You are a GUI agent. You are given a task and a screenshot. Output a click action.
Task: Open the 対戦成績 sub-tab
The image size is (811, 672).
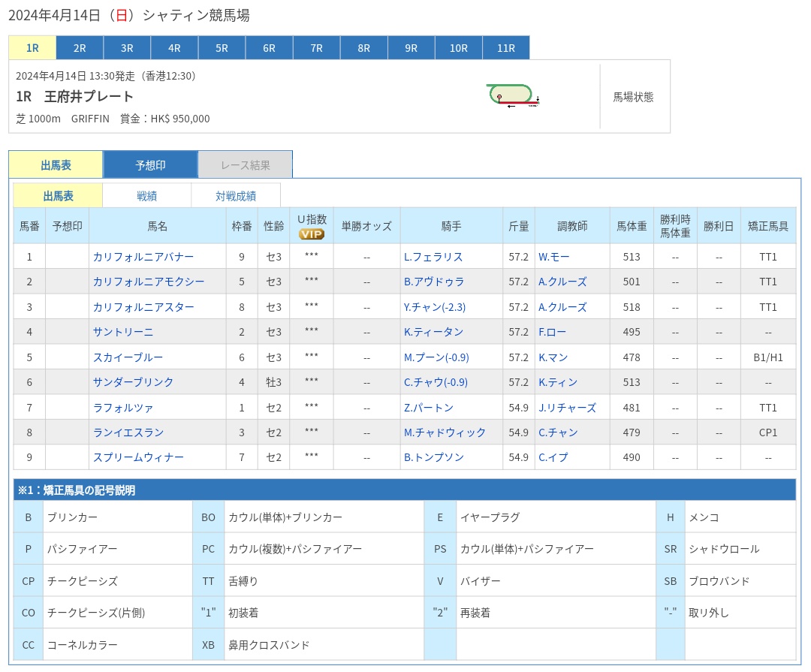coord(236,194)
